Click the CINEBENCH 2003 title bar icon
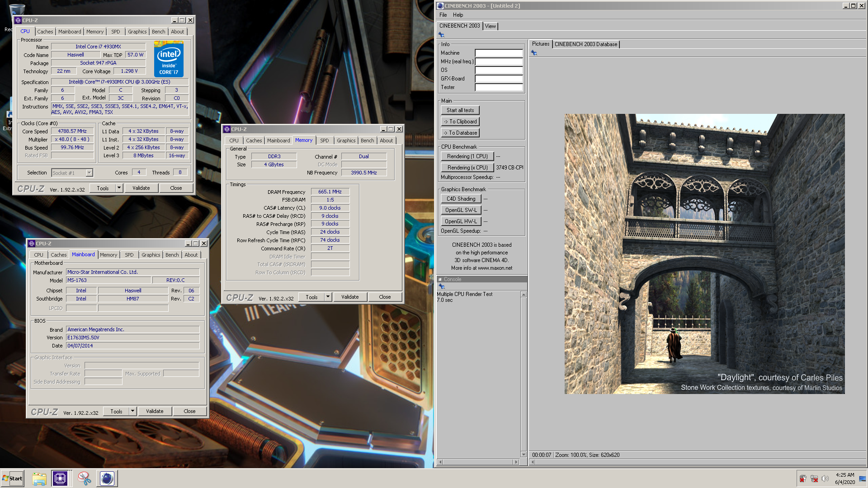The image size is (868, 488). [x=440, y=6]
